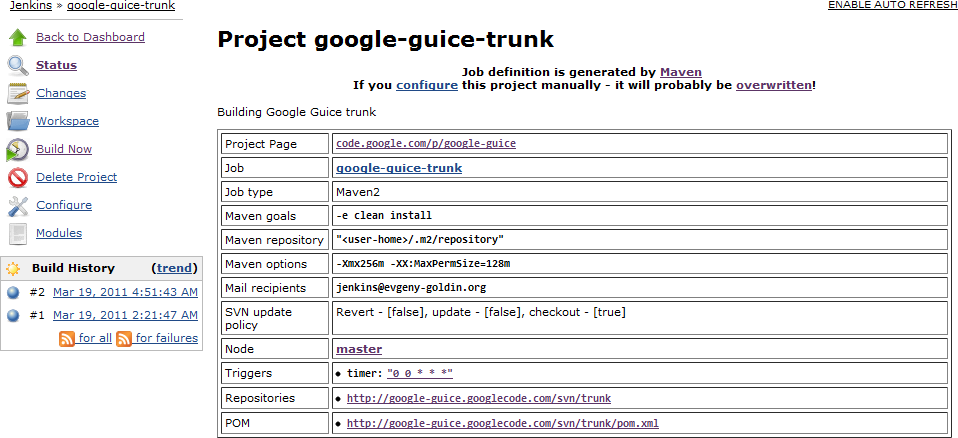The height and width of the screenshot is (438, 958).
Task: Click the 'Building Google Guice trunk' description
Action: pos(296,112)
